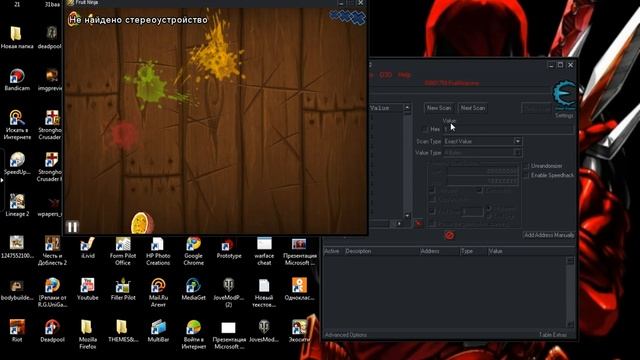The image size is (640, 360).
Task: Enable Speedhack checkbox
Action: coord(527,176)
